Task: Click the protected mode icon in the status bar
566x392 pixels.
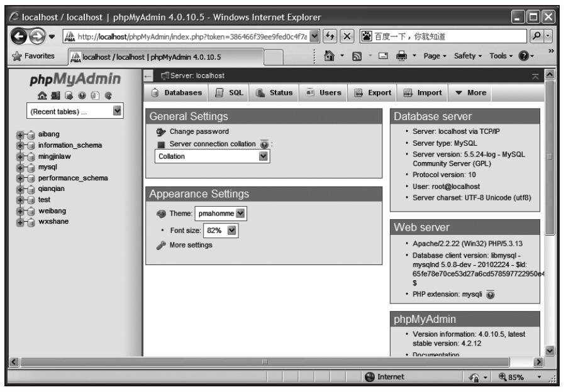Action: [x=474, y=377]
